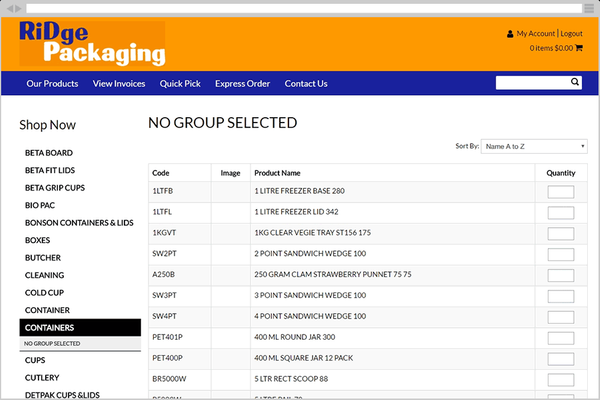Click quantity field for 1KG CLEAR VEGIE TRAY

tap(561, 233)
